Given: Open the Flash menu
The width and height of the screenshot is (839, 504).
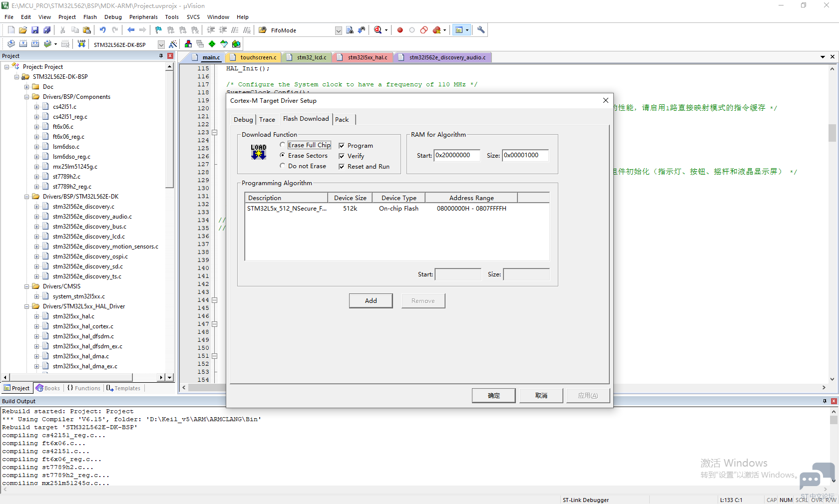Looking at the screenshot, I should [90, 17].
